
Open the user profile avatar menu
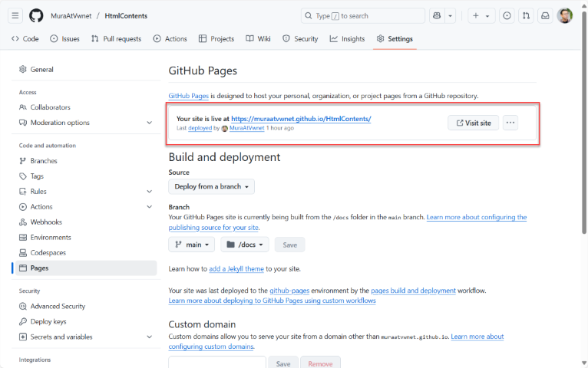point(565,16)
